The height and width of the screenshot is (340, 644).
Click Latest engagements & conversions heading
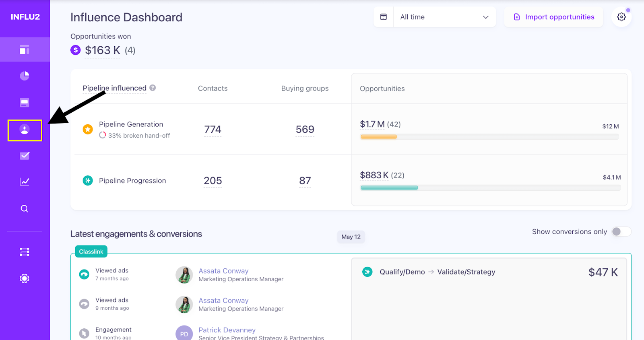coord(136,234)
